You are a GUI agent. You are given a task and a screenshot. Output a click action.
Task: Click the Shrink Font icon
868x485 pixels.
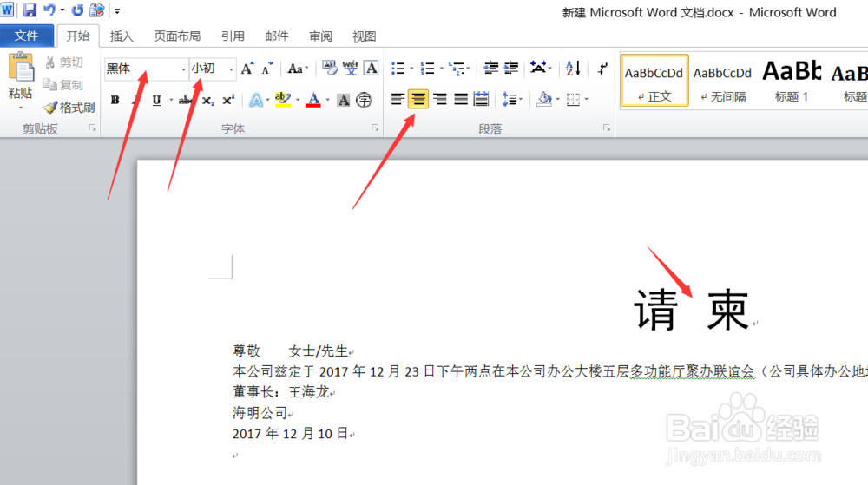[x=267, y=69]
